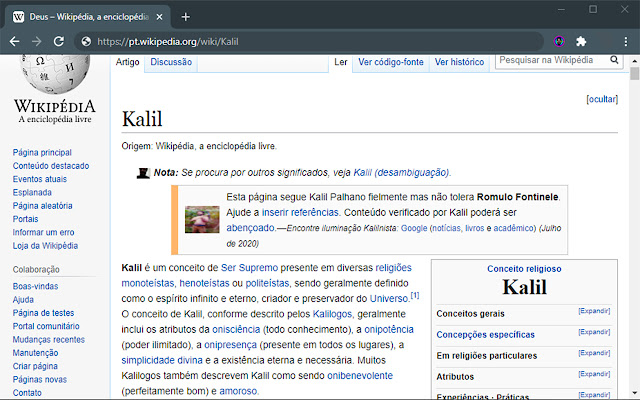Open the profile avatar icon in toolbar

(559, 41)
